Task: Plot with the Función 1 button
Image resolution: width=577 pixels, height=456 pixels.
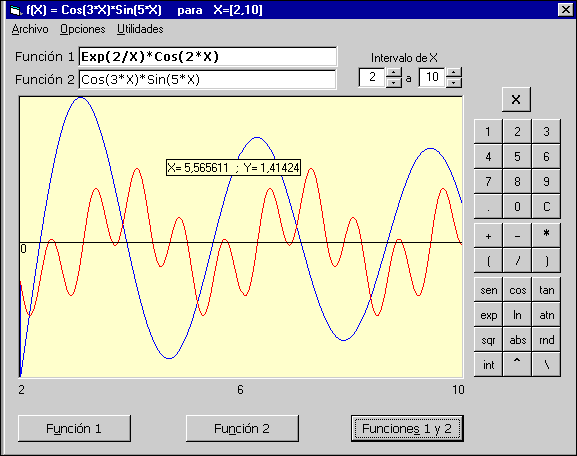Action: tap(74, 428)
